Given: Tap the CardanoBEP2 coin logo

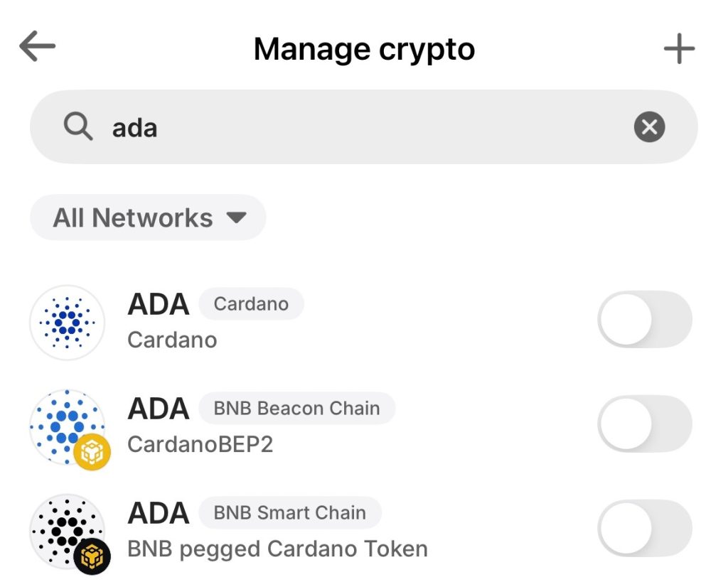Looking at the screenshot, I should click(x=64, y=424).
